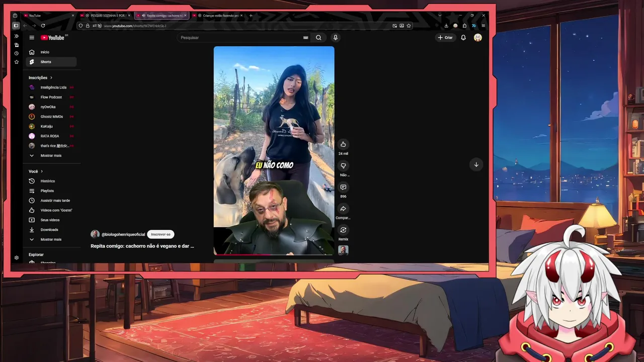This screenshot has width=644, height=362.
Task: Start voice search with the microphone icon
Action: [336, 38]
